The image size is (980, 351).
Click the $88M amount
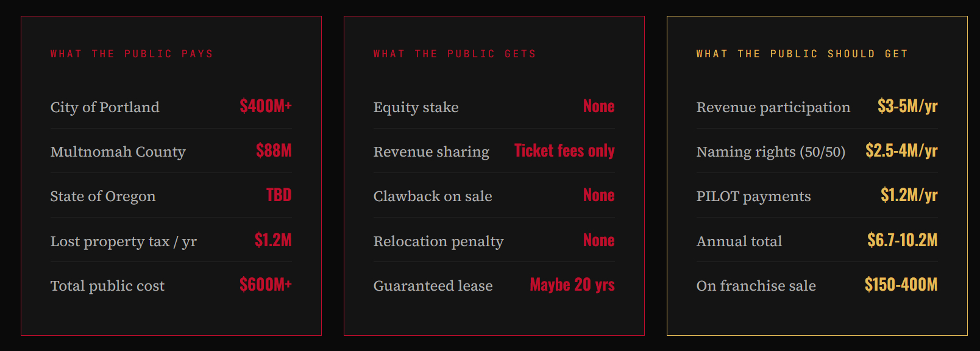[x=274, y=151]
